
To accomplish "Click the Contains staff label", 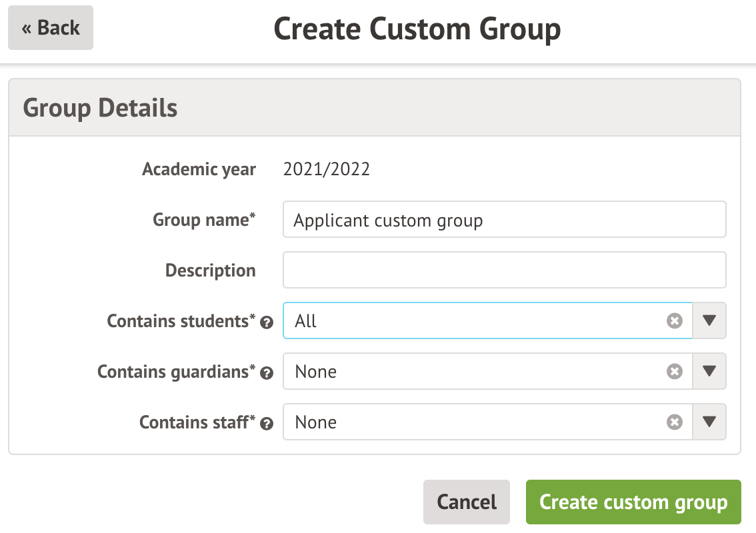I will [197, 422].
